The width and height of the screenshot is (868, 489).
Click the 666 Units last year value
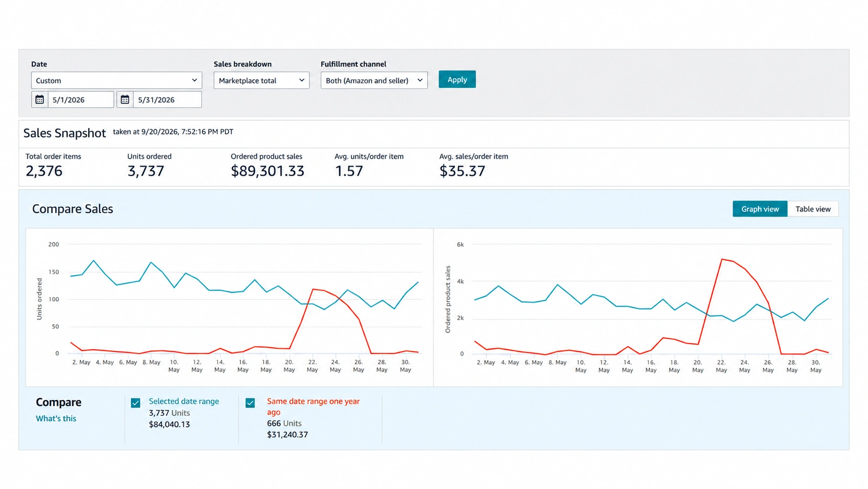tap(284, 424)
